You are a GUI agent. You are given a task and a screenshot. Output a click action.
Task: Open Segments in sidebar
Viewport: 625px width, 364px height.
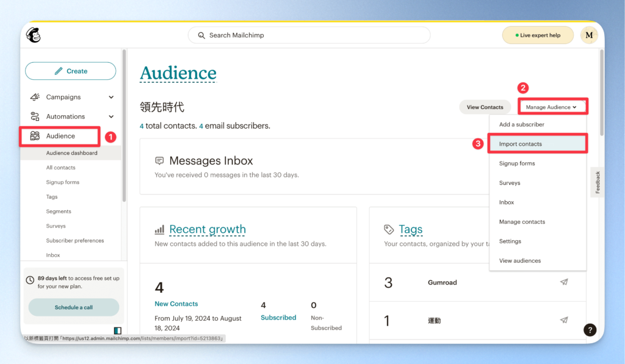59,212
